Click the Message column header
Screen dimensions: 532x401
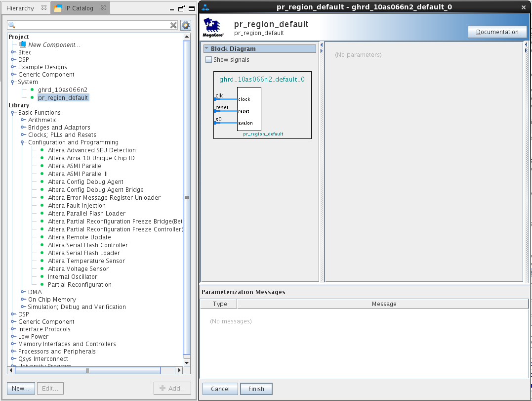click(383, 304)
